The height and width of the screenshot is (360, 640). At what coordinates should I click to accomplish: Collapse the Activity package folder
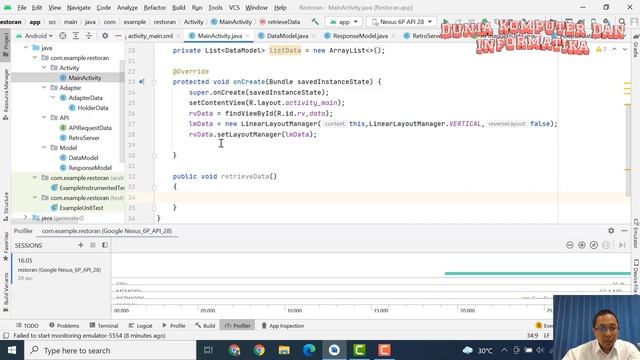[44, 68]
